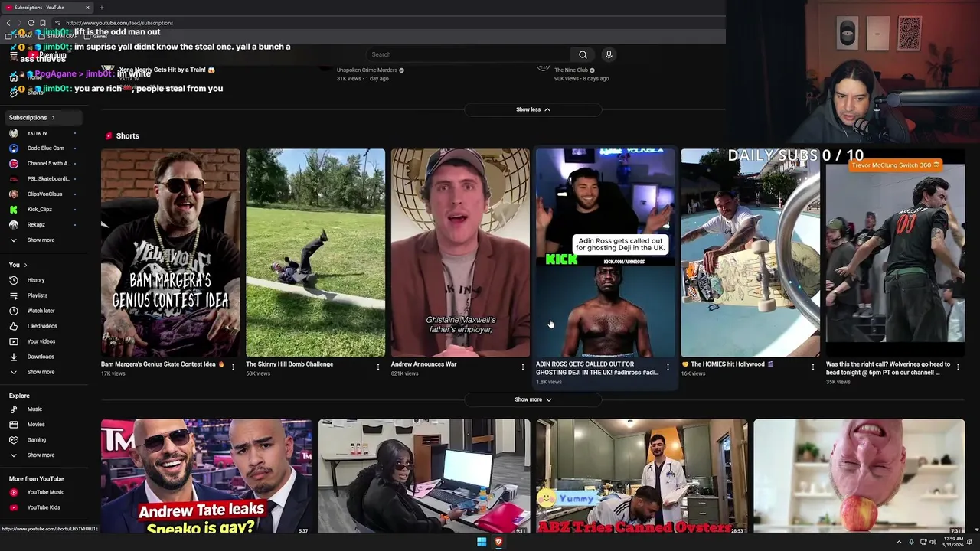Open Liked videos in sidebar
980x551 pixels.
[x=42, y=326]
